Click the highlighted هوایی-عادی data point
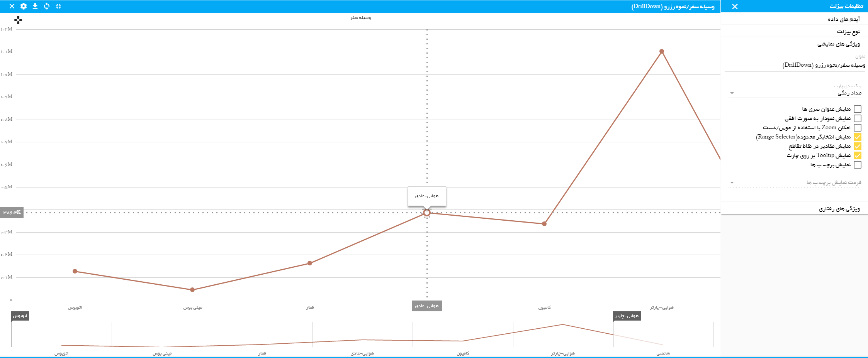Image resolution: width=868 pixels, height=358 pixels. point(427,213)
